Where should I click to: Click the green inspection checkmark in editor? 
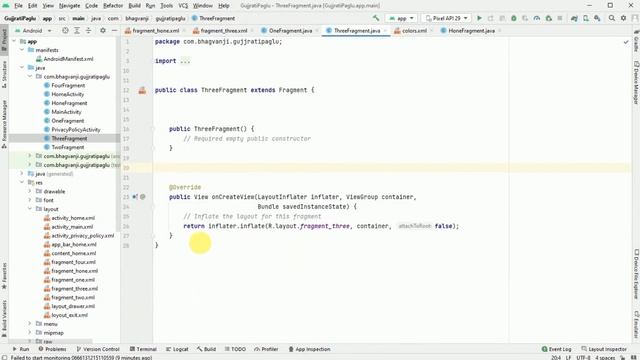[626, 42]
